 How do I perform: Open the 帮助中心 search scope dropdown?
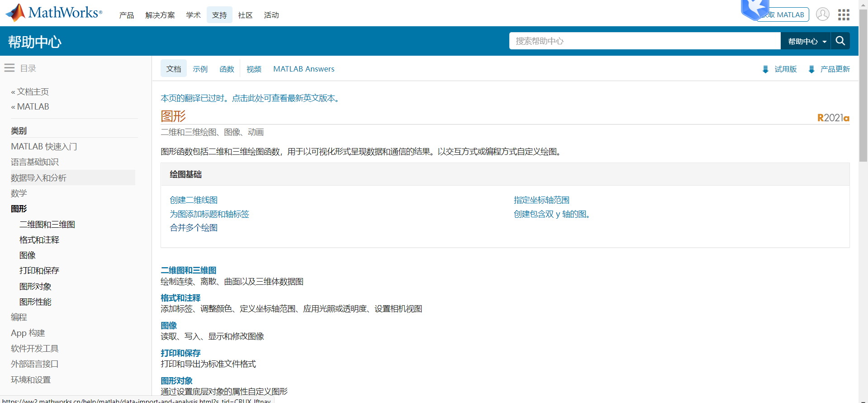click(x=806, y=41)
